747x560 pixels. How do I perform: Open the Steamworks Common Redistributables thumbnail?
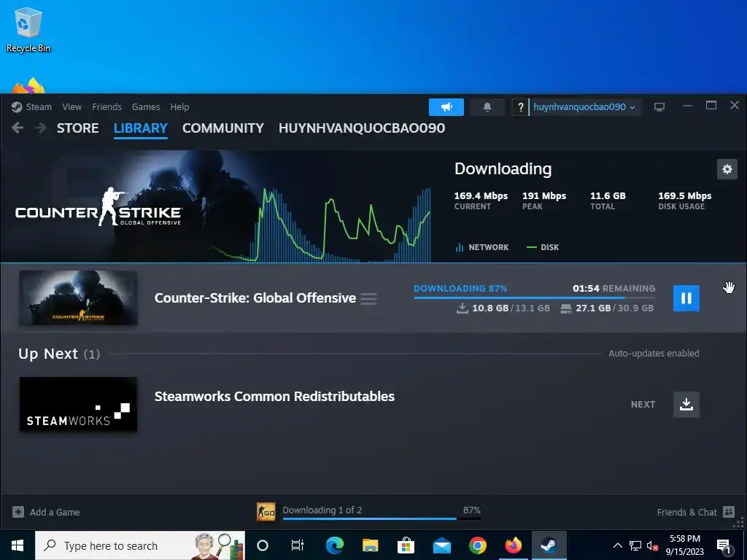click(78, 404)
